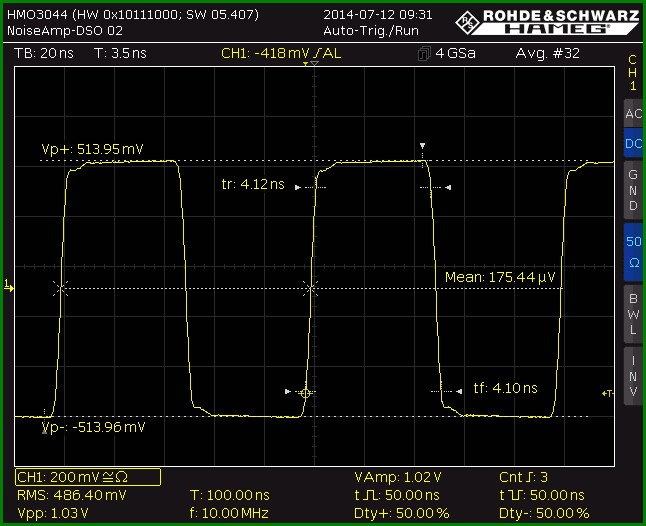This screenshot has width=646, height=526.
Task: Click the CH1: -418 mV trigger level readout
Action: click(281, 53)
